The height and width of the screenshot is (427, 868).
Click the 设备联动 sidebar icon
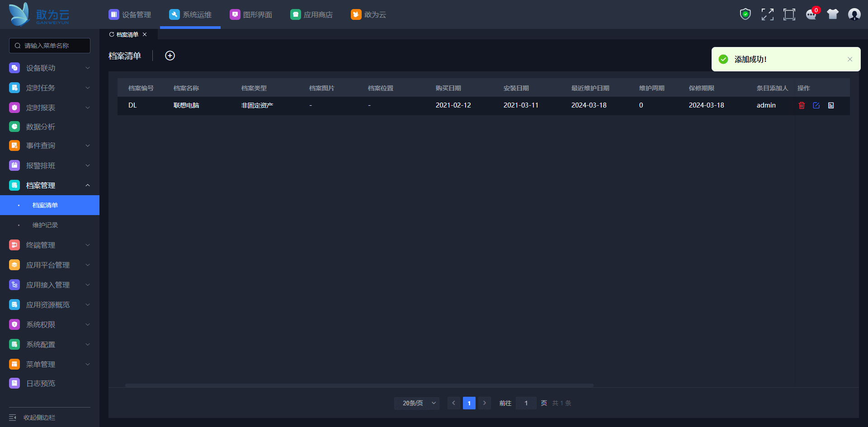[x=14, y=68]
